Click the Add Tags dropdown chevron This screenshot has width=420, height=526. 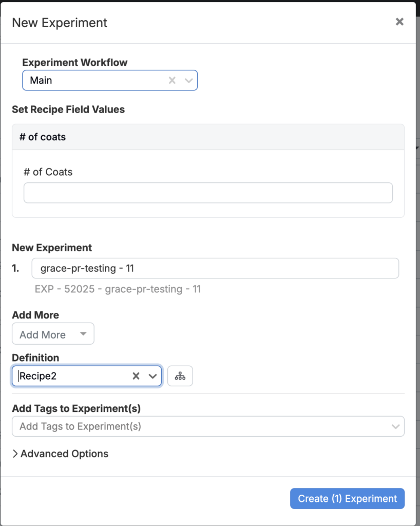click(x=395, y=427)
